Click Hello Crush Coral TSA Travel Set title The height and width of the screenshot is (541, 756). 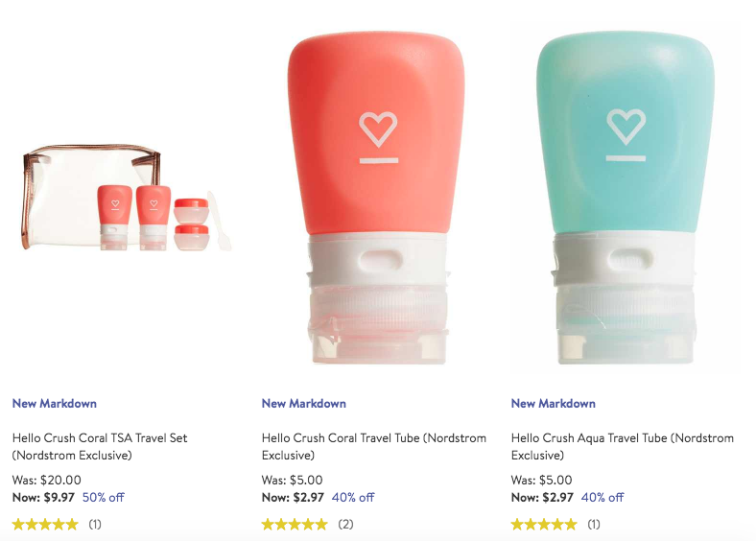[x=100, y=446]
